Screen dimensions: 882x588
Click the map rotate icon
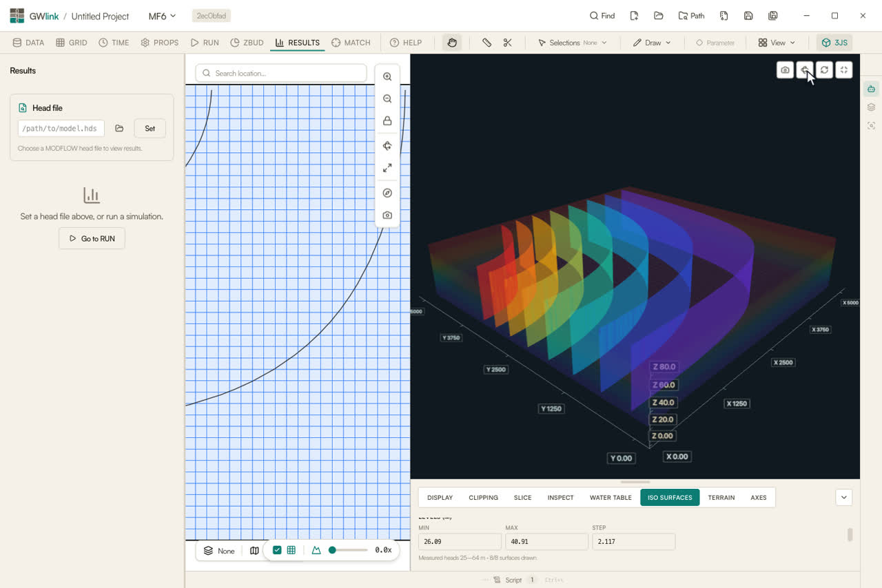coord(387,146)
